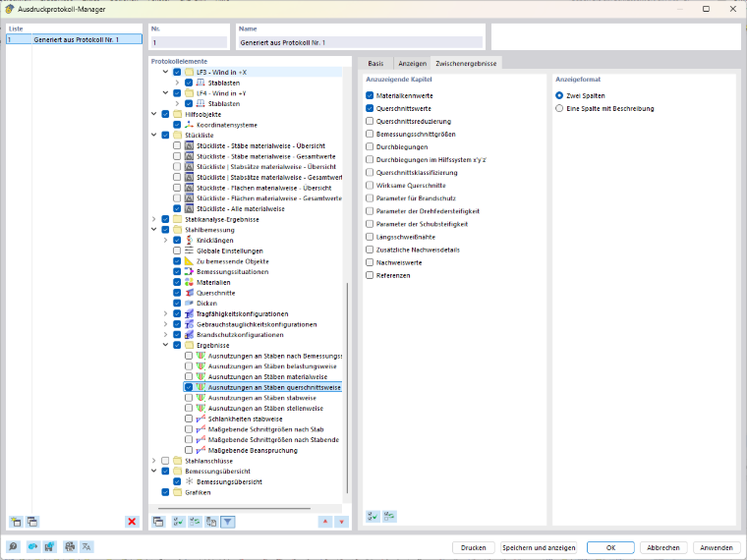The height and width of the screenshot is (560, 747).
Task: Confirm with the OK button
Action: (x=610, y=547)
